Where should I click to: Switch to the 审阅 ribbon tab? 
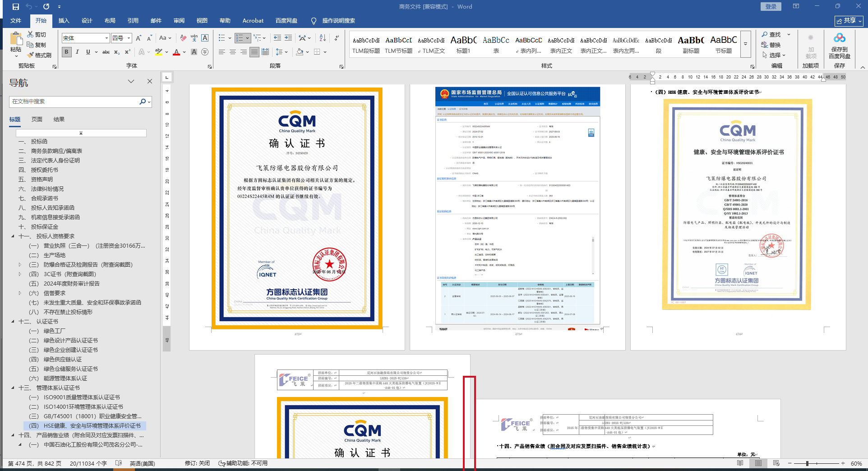pyautogui.click(x=179, y=21)
